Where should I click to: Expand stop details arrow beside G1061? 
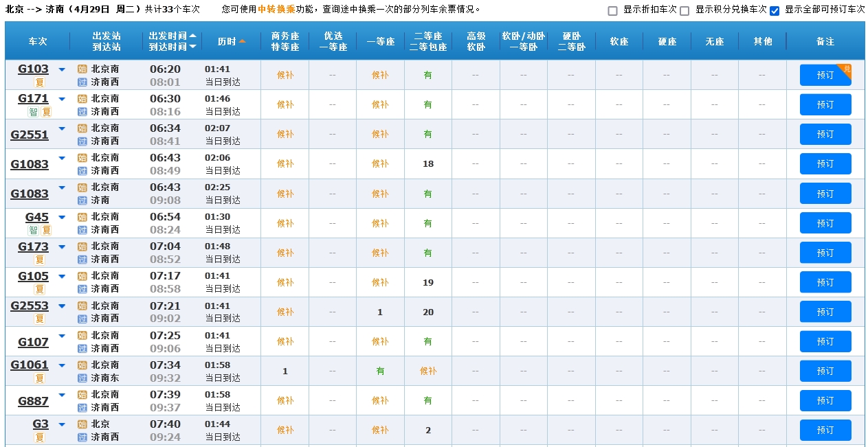click(62, 365)
